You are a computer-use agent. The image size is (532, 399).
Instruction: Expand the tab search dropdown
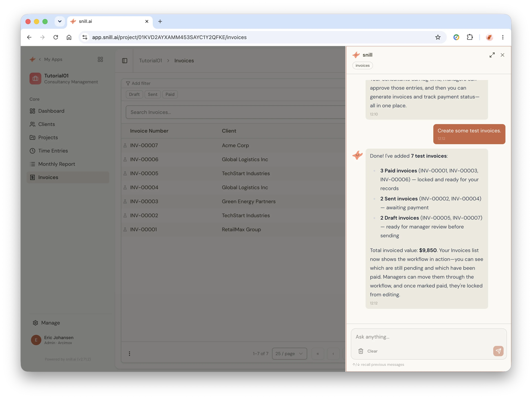click(x=60, y=21)
